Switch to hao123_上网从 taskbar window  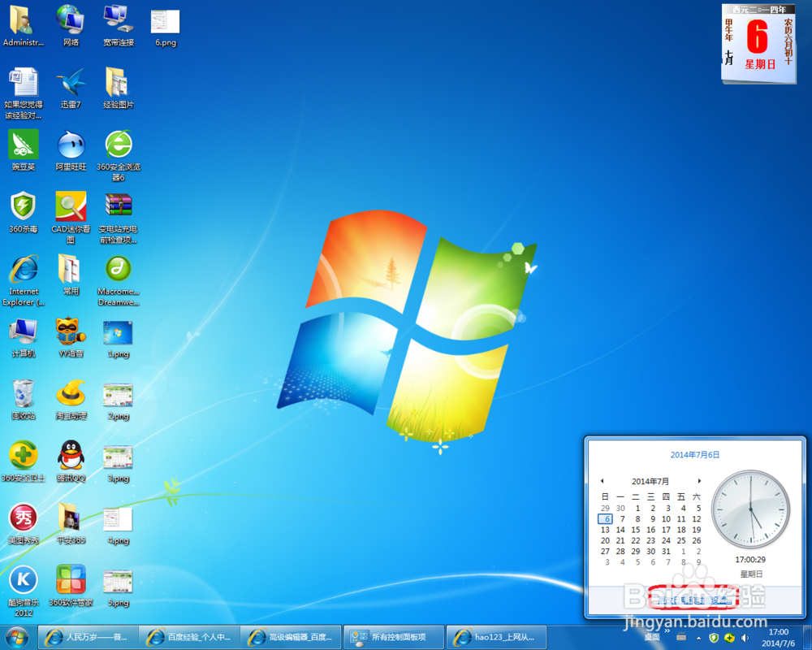(x=496, y=637)
